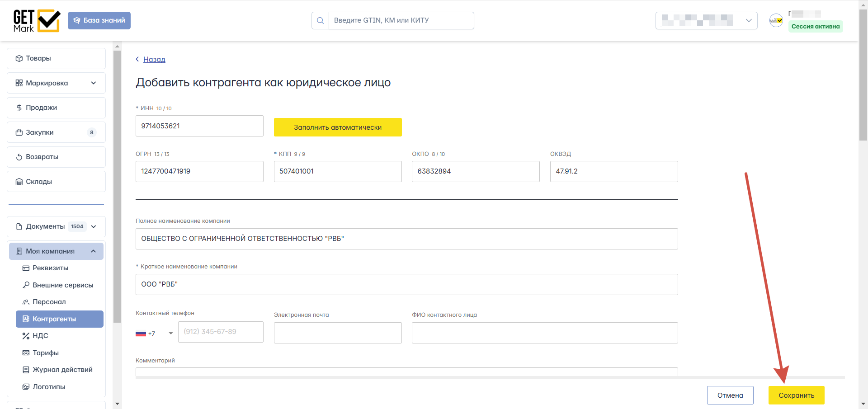Image resolution: width=868 pixels, height=409 pixels.
Task: Expand the Маркировка menu chevron
Action: [x=94, y=83]
